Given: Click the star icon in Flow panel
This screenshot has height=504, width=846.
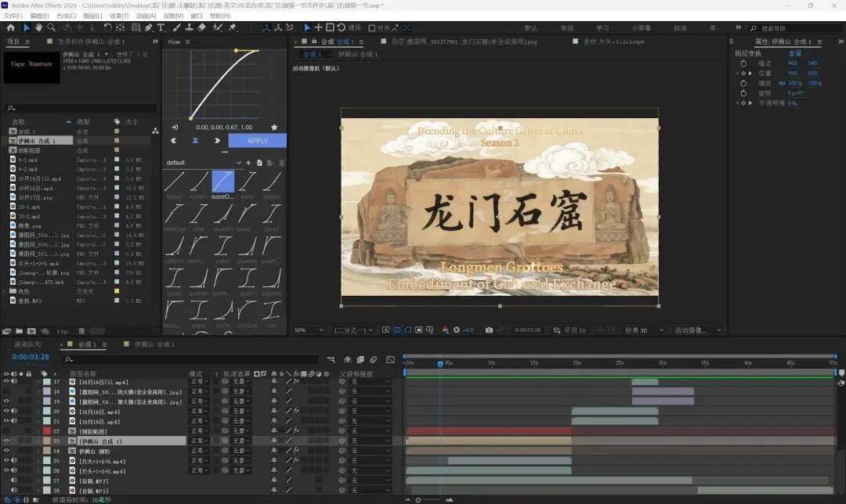Looking at the screenshot, I should click(x=273, y=127).
